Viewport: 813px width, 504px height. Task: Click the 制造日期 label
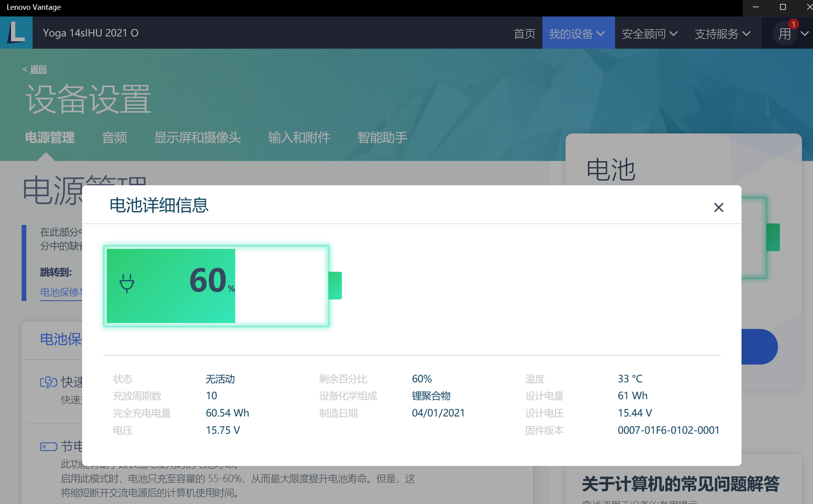(x=338, y=413)
